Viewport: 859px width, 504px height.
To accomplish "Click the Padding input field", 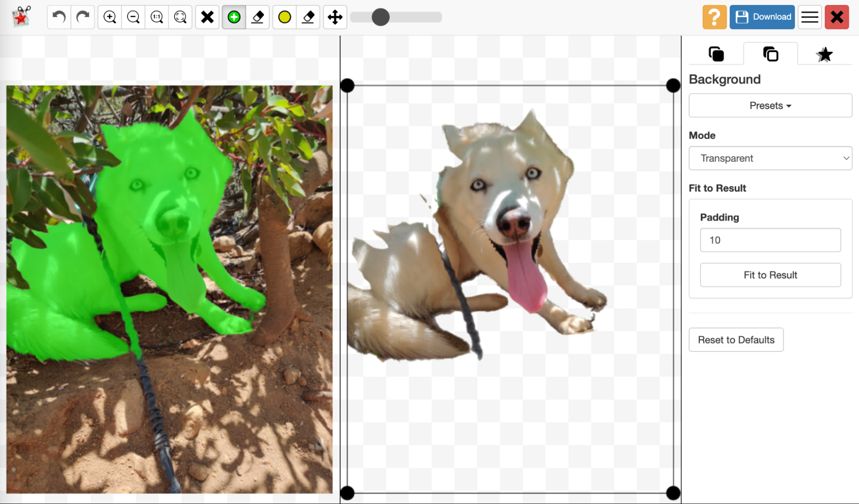I will 770,240.
